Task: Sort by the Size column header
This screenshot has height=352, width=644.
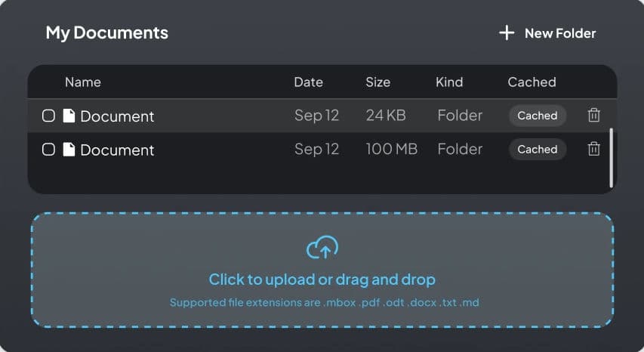Action: coord(377,82)
